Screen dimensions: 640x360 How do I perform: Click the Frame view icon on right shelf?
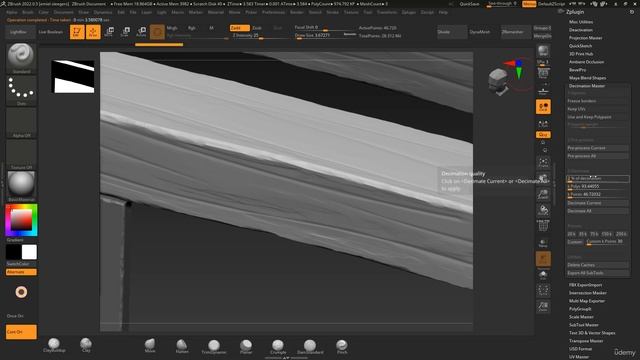click(x=543, y=162)
